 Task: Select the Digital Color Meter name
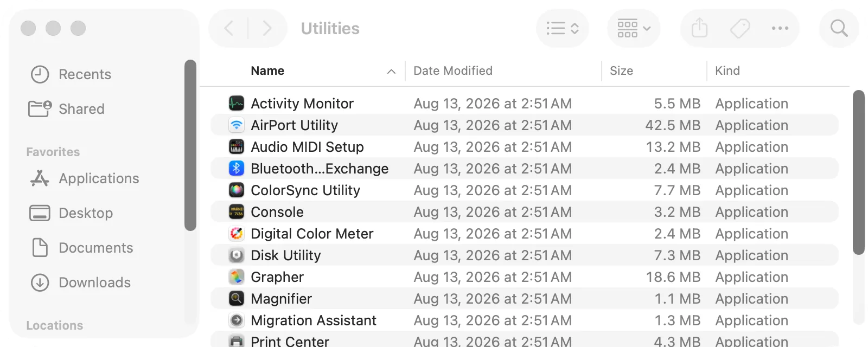(312, 233)
